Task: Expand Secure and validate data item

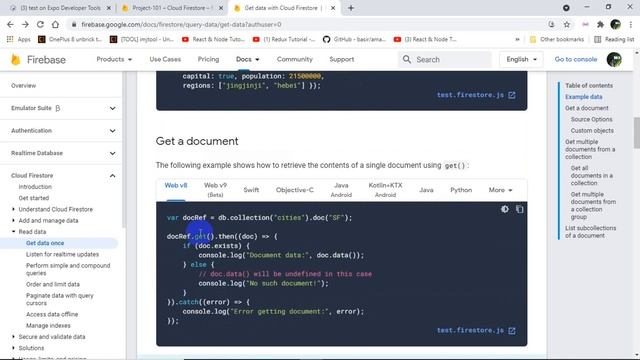Action: [13, 337]
